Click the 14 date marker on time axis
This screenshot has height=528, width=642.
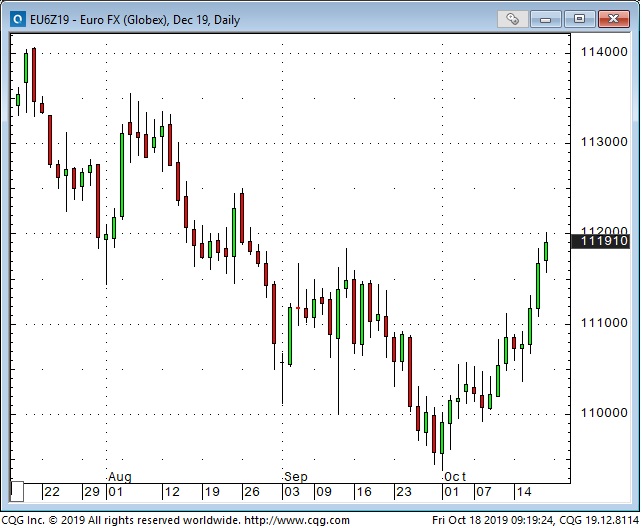tap(523, 492)
